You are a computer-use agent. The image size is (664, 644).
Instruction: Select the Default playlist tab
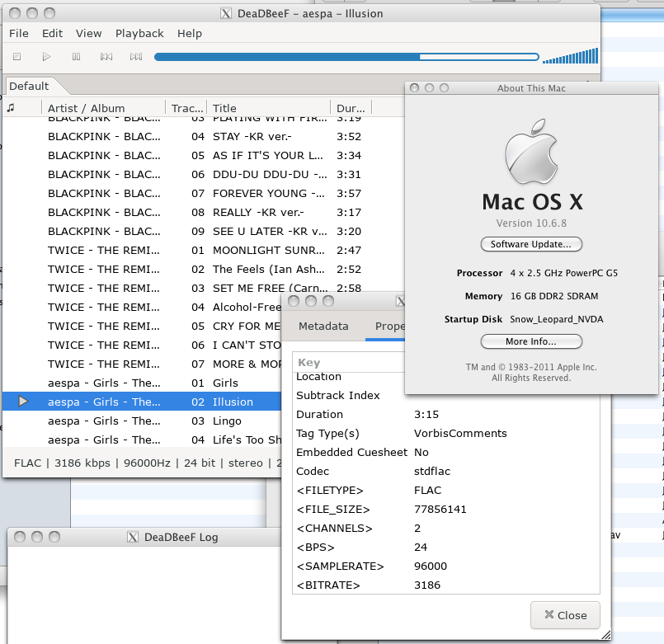pyautogui.click(x=29, y=87)
